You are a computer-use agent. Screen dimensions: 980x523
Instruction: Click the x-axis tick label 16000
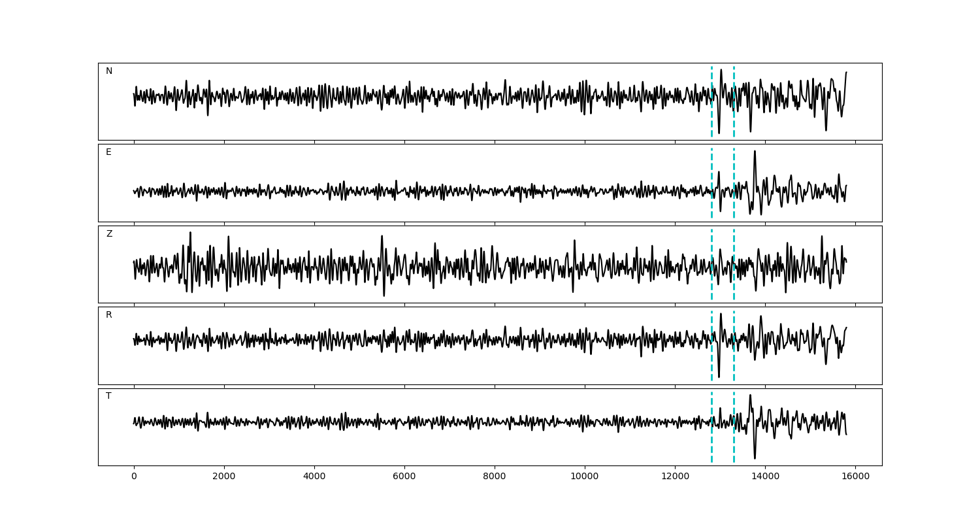[855, 477]
